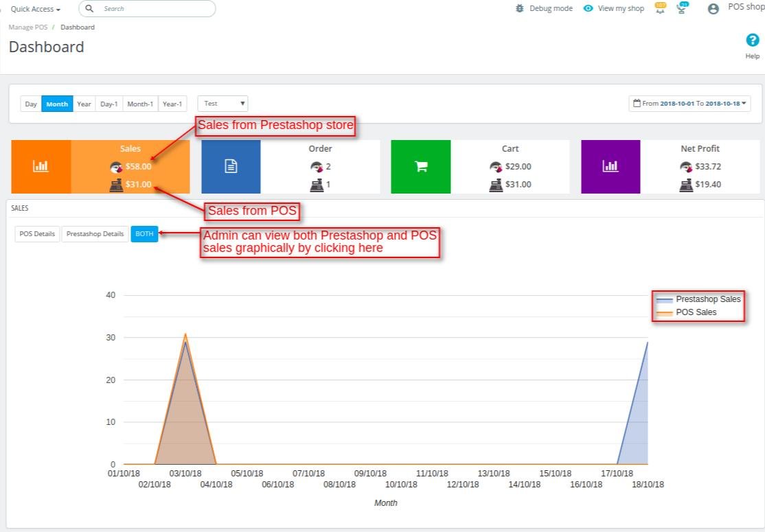
Task: Open the Test shop dropdown
Action: click(223, 104)
